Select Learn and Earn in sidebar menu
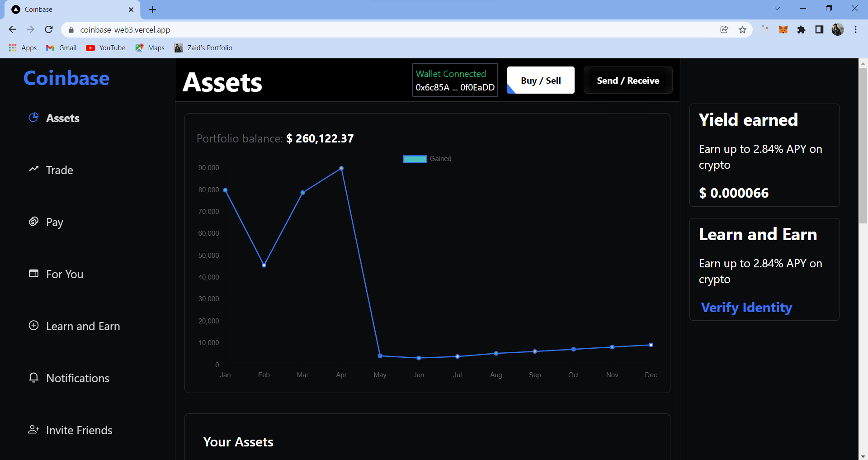This screenshot has width=868, height=460. click(83, 326)
